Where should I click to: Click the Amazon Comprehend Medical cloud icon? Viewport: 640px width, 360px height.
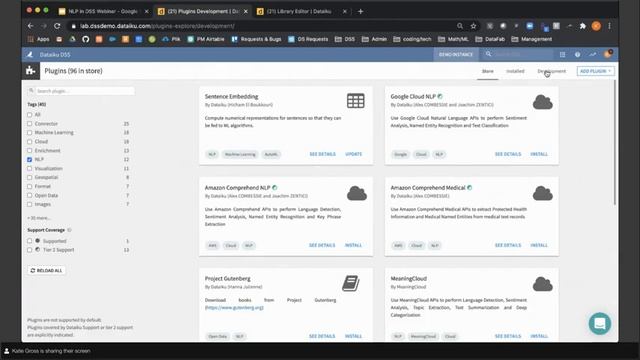(x=542, y=193)
